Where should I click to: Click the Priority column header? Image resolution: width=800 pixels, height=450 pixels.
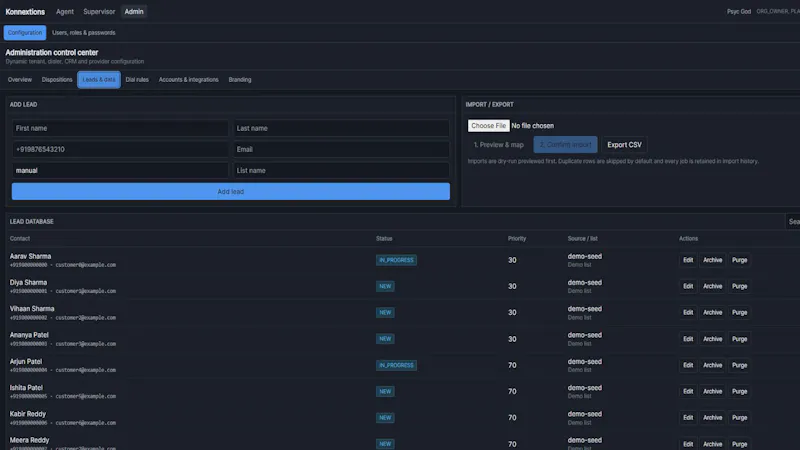pyautogui.click(x=517, y=238)
